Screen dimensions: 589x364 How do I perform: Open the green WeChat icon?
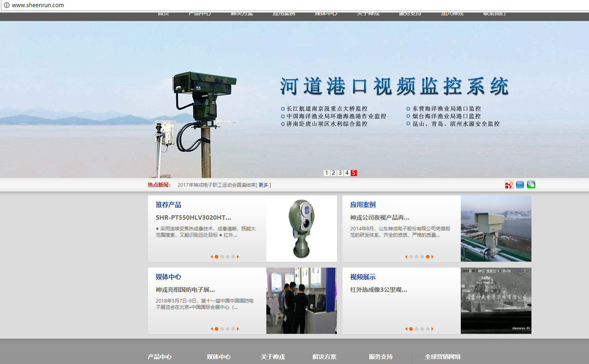tap(531, 185)
